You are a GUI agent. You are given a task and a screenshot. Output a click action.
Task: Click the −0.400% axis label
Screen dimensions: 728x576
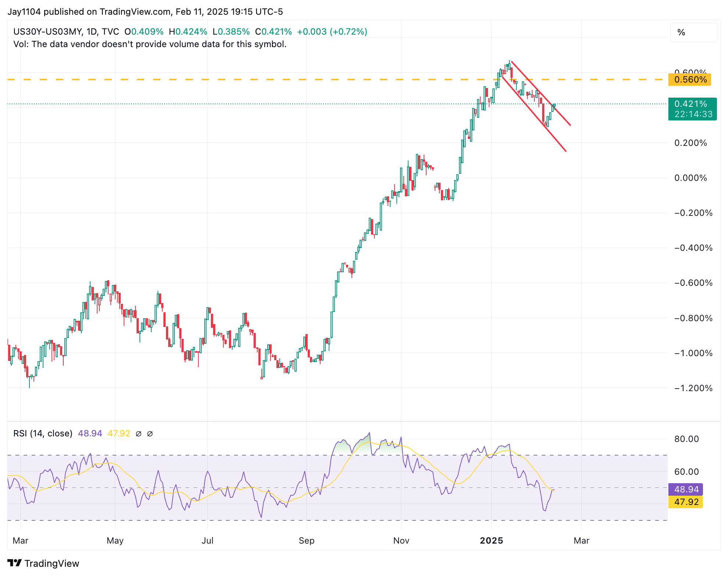point(693,248)
